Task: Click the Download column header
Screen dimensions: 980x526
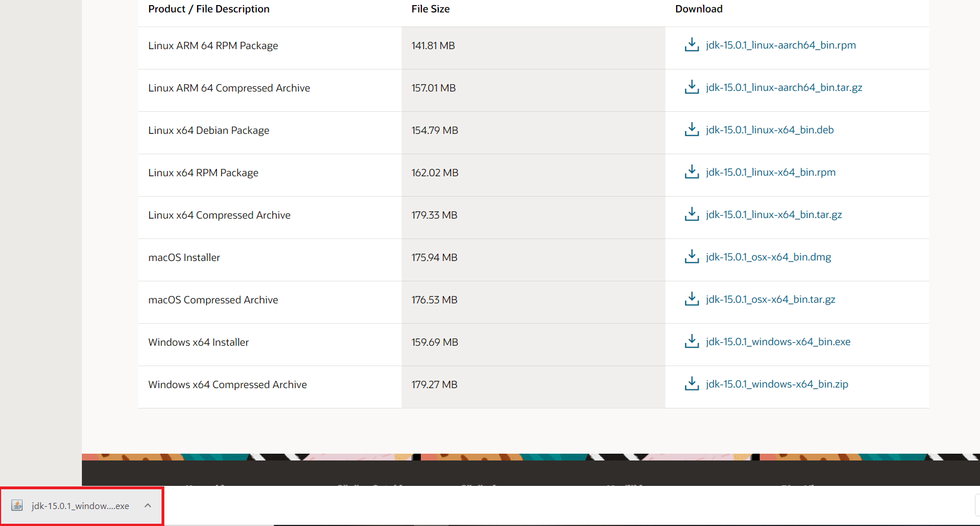Action: 699,9
